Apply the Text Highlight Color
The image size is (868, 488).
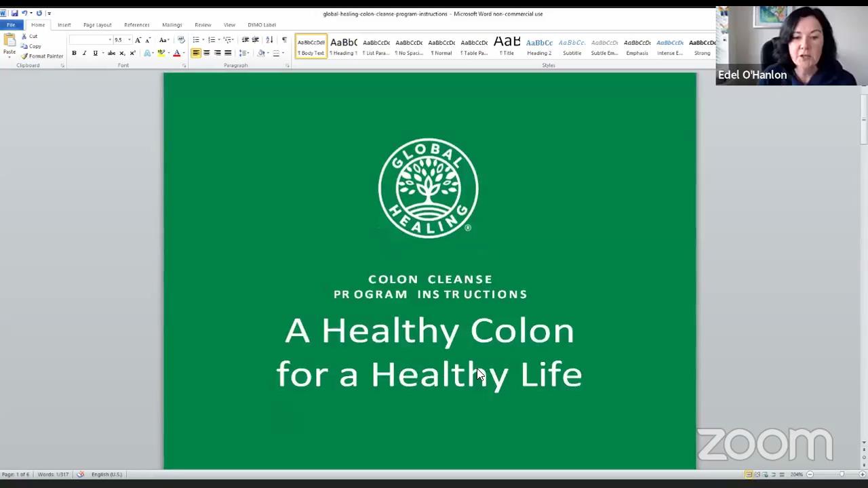pyautogui.click(x=161, y=53)
